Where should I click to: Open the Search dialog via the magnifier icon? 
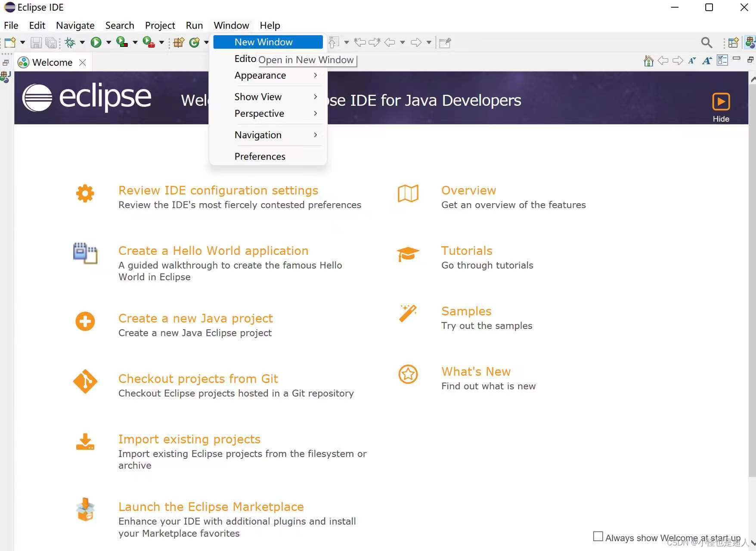706,42
